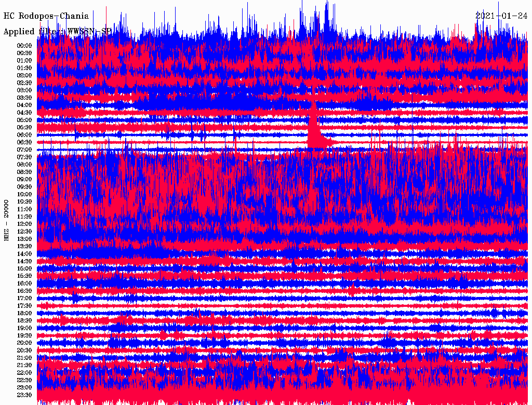The image size is (532, 405).
Task: Click the 18:30 row time label
Action: click(24, 320)
